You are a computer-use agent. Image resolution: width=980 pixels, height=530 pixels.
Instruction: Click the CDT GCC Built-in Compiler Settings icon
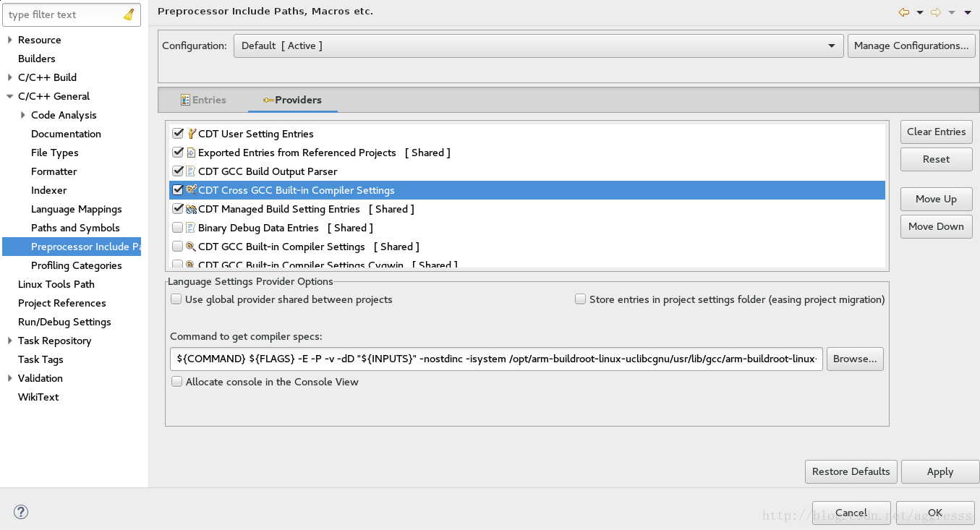click(192, 247)
